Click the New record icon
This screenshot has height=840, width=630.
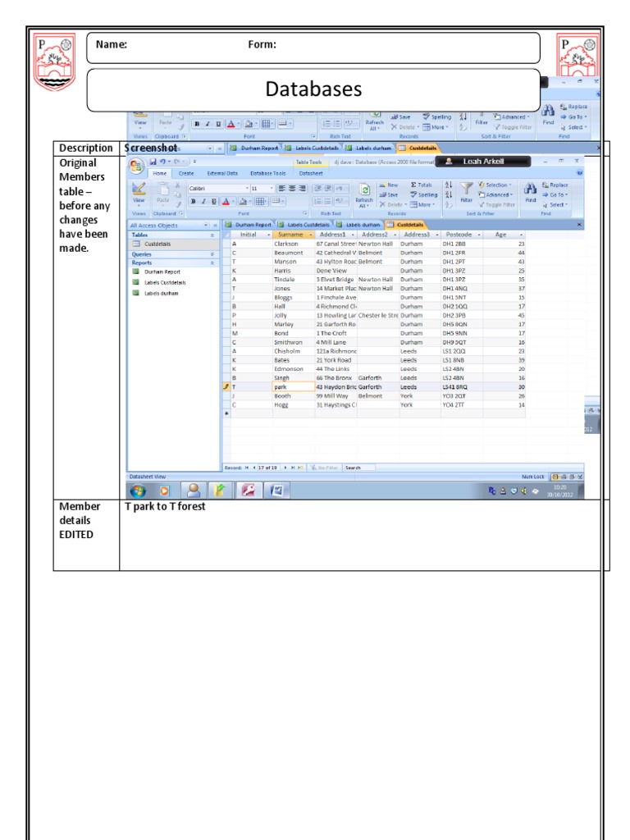coord(382,185)
